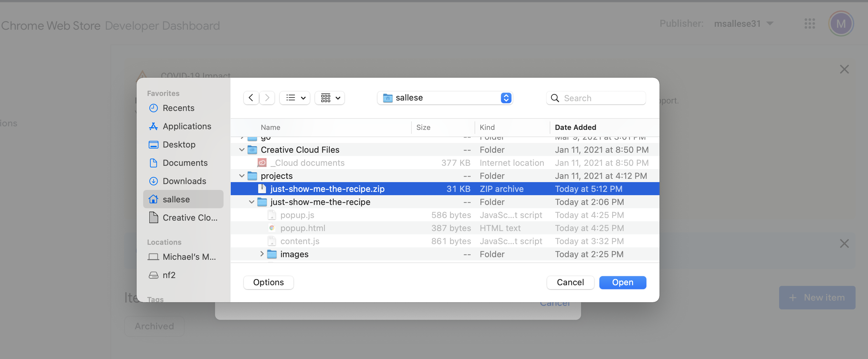This screenshot has width=868, height=359.
Task: Click the popup.js script file icon
Action: pyautogui.click(x=272, y=215)
